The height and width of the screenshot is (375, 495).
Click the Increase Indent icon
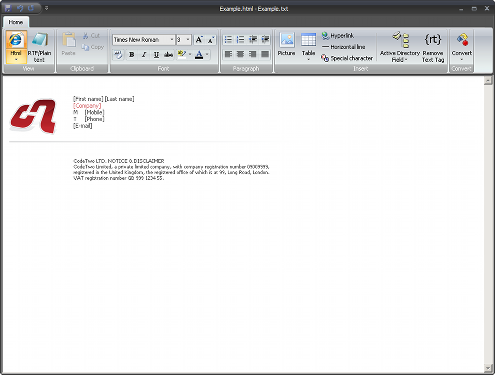[x=265, y=40]
